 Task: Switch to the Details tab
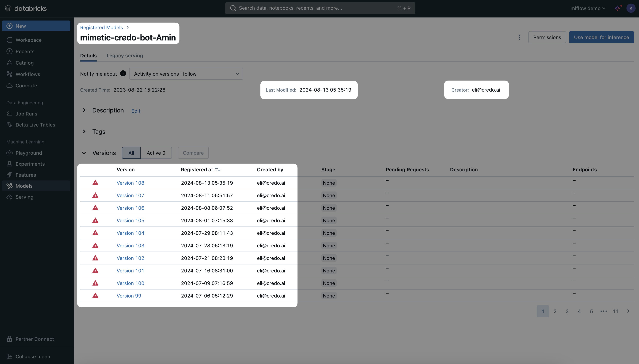(x=89, y=55)
